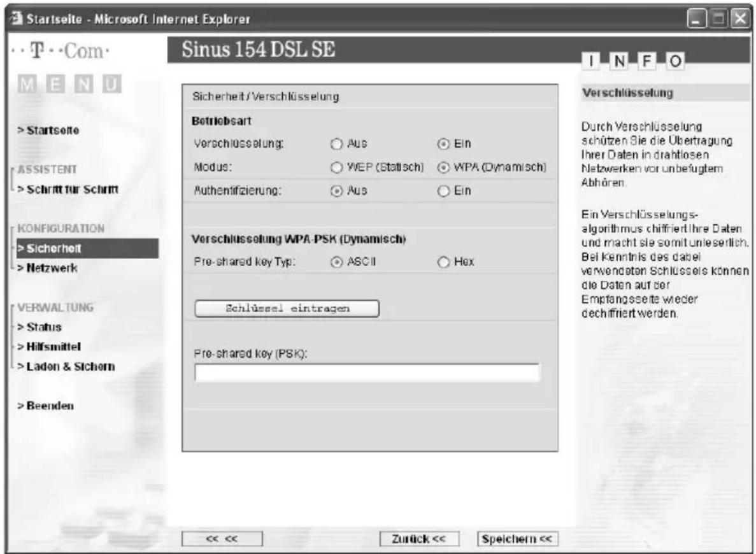This screenshot has width=756, height=554.
Task: Focus the Pre-shared key (PSK) field
Action: click(367, 373)
